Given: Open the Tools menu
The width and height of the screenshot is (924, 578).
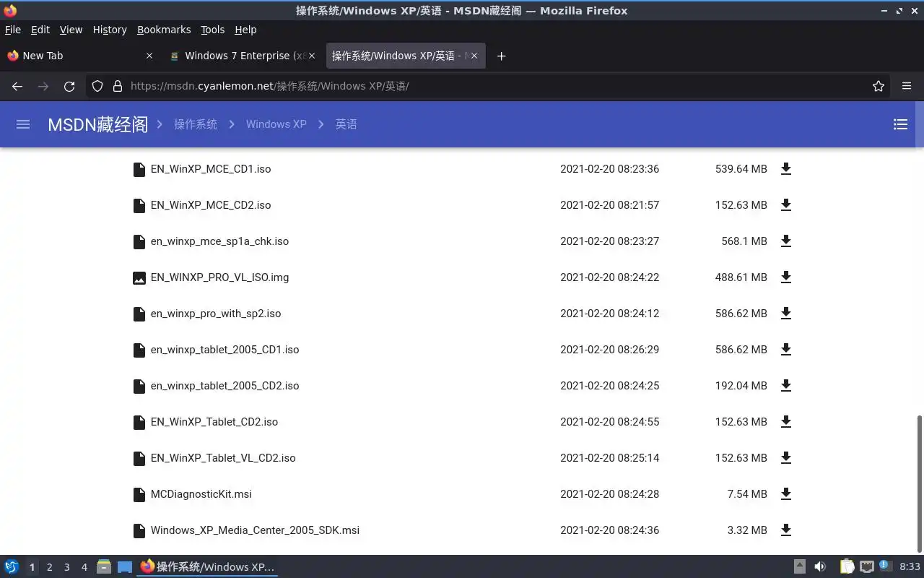Looking at the screenshot, I should [x=213, y=30].
